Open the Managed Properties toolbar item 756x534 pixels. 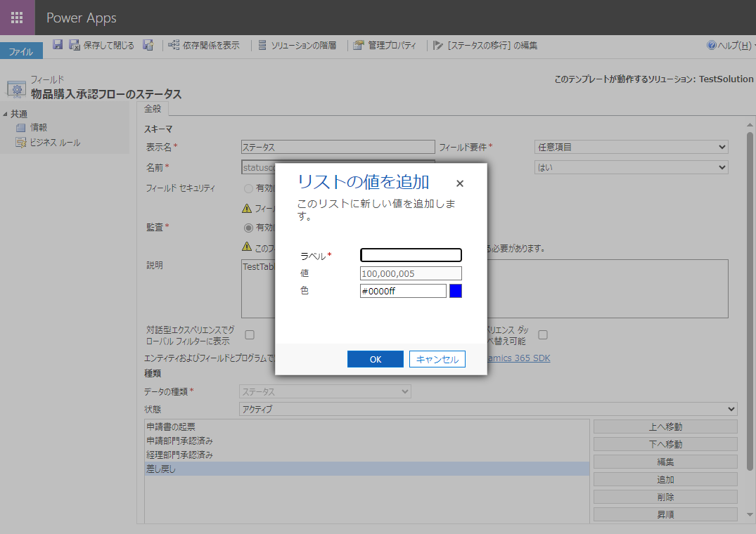(384, 45)
